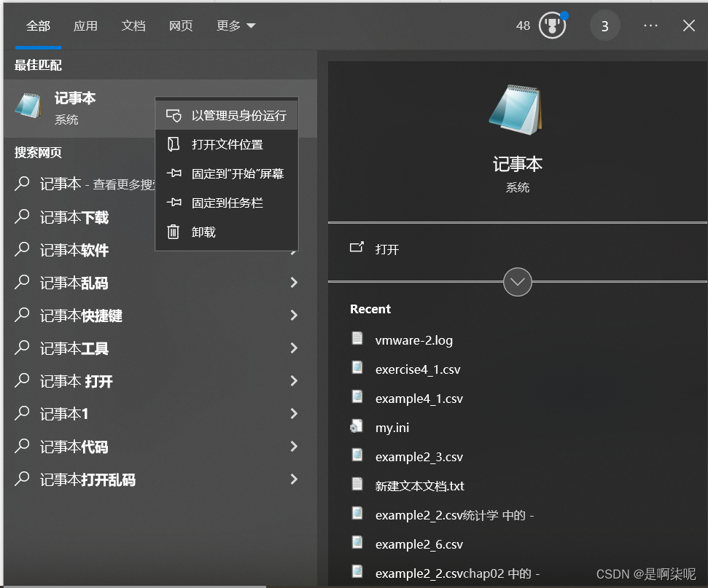Click search icon beside 记事本代码
This screenshot has height=588, width=708.
coord(22,447)
